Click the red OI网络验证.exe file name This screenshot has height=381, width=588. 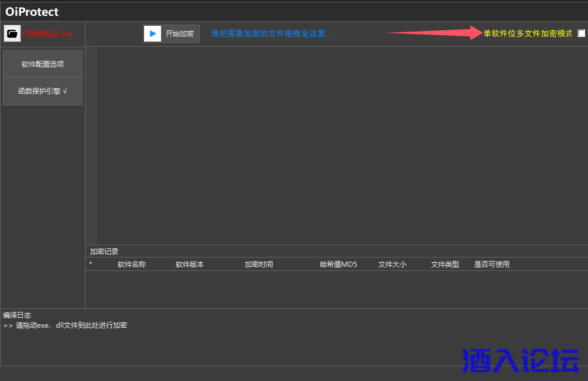47,34
